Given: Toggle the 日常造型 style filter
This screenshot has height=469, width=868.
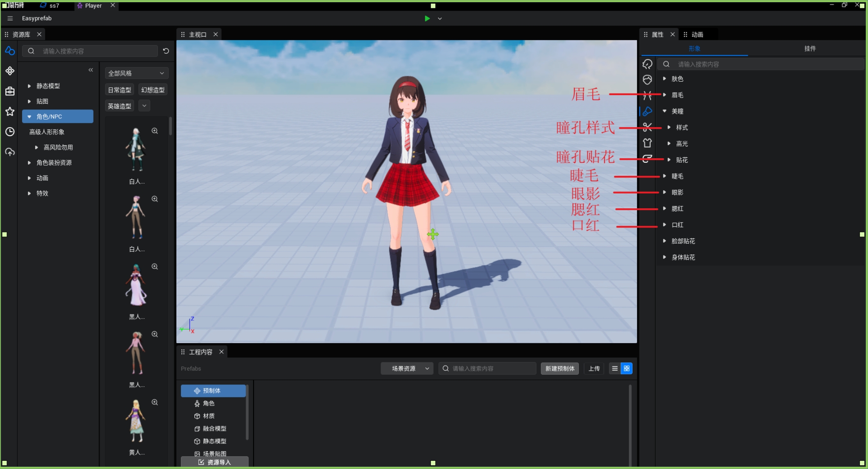Looking at the screenshot, I should (x=119, y=90).
